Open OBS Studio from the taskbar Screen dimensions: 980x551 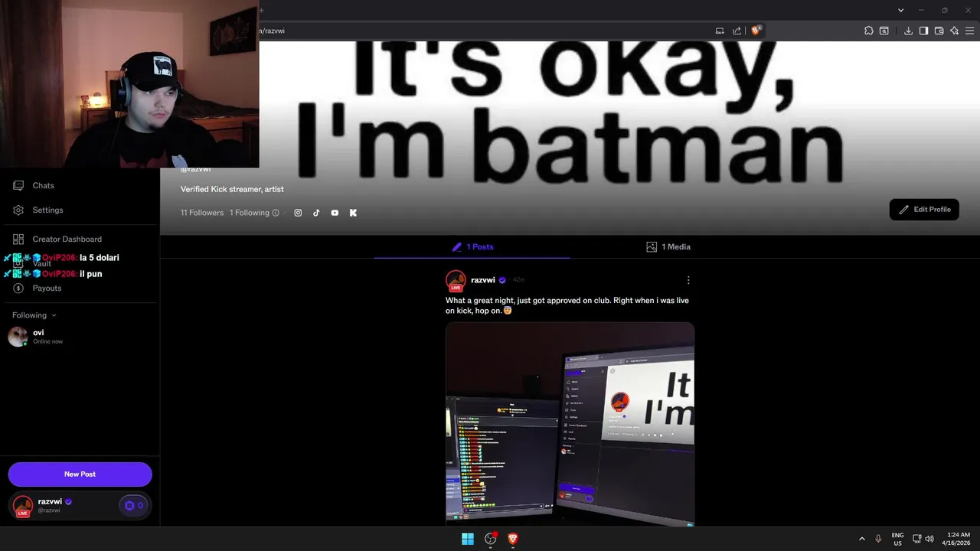[x=491, y=539]
